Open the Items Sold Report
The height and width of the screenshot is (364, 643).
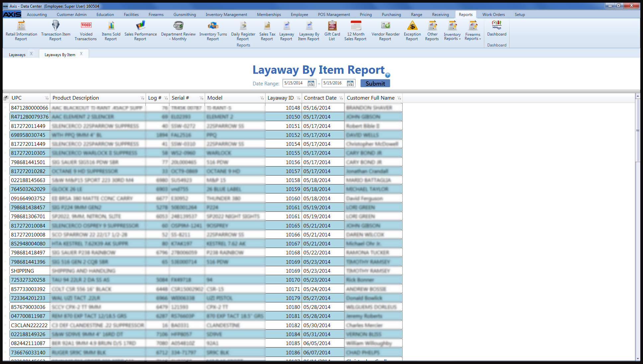(111, 31)
